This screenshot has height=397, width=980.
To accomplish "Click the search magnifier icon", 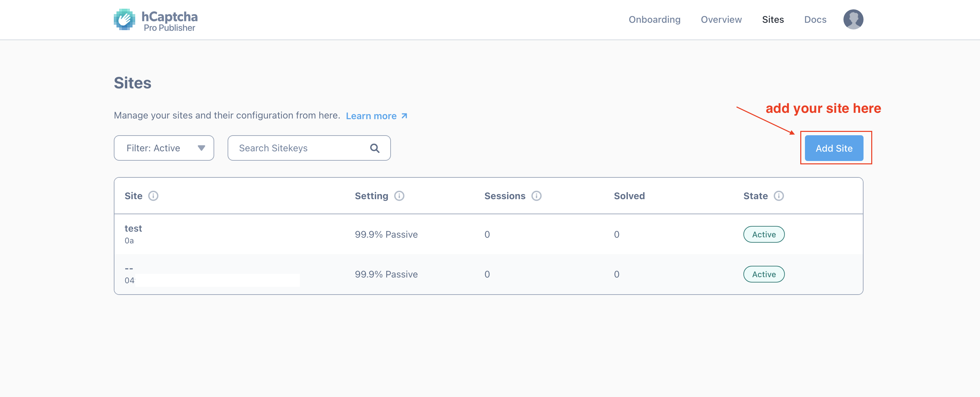I will point(375,148).
